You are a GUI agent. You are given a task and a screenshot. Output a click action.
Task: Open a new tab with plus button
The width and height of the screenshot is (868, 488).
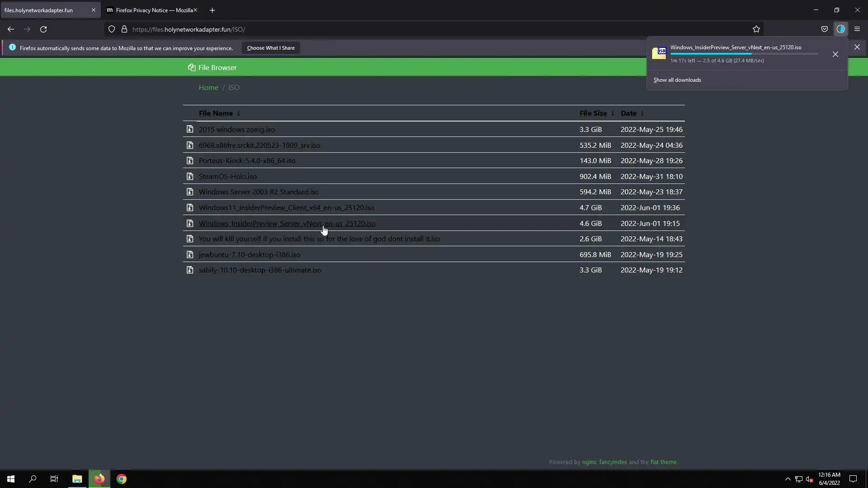(212, 10)
